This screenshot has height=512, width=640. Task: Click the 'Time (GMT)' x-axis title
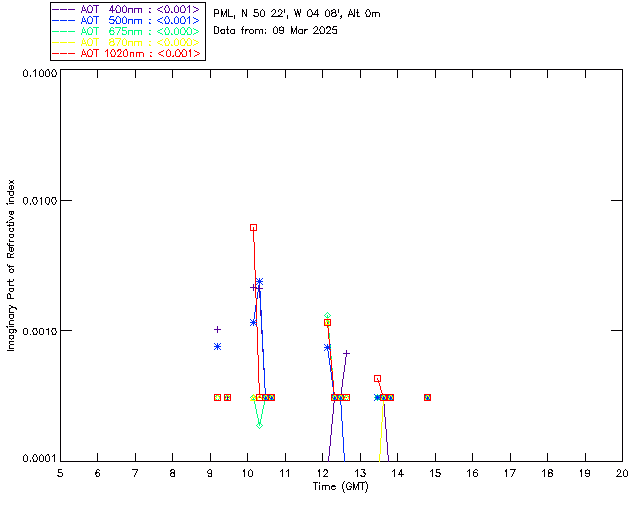[x=340, y=487]
